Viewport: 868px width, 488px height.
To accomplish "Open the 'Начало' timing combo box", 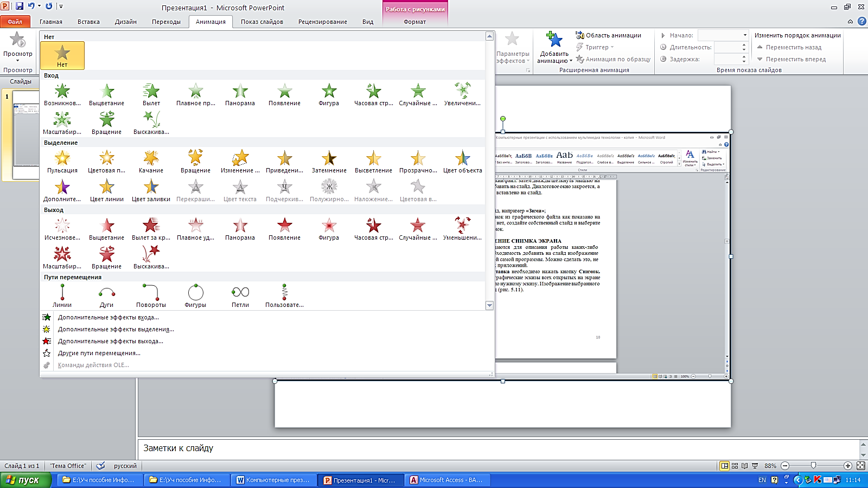I will coord(723,35).
